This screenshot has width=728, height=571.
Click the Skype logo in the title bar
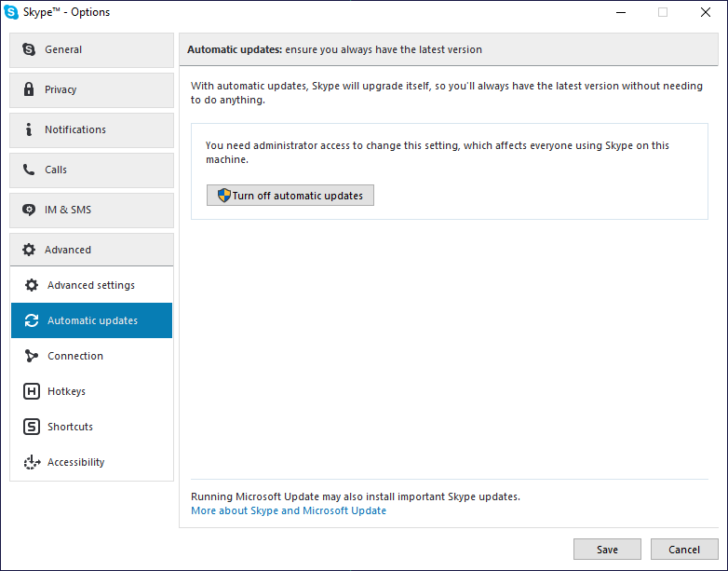point(11,12)
